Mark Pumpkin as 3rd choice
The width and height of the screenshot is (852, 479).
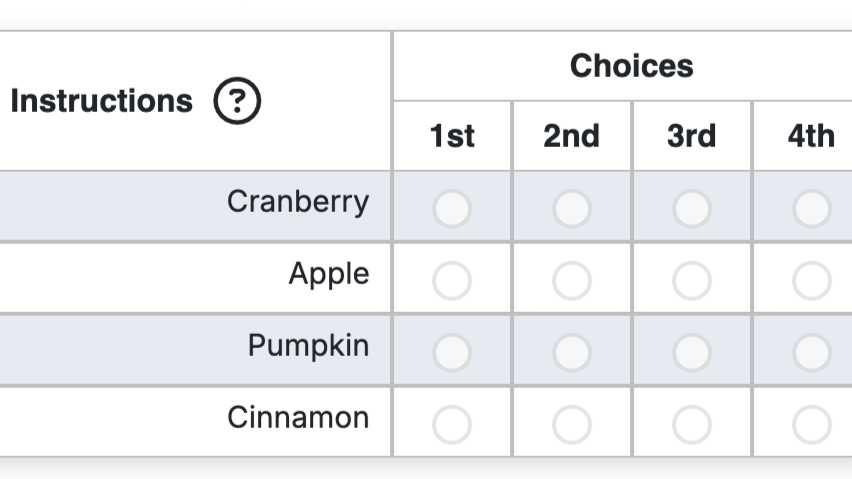pos(692,352)
